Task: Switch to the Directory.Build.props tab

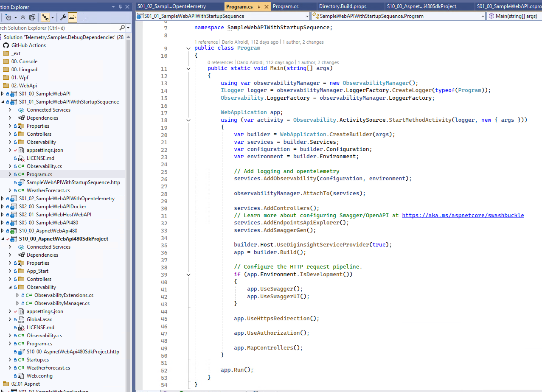Action: (342, 6)
